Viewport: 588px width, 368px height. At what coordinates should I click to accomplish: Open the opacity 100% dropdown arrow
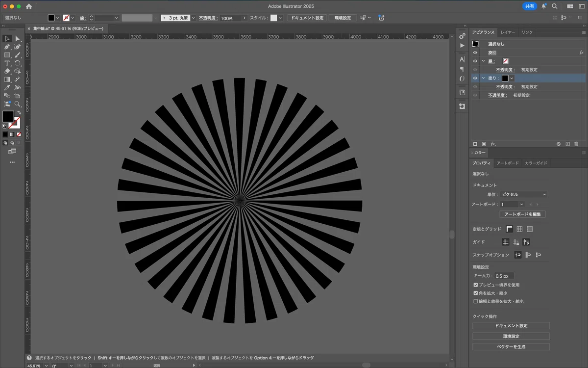(244, 18)
